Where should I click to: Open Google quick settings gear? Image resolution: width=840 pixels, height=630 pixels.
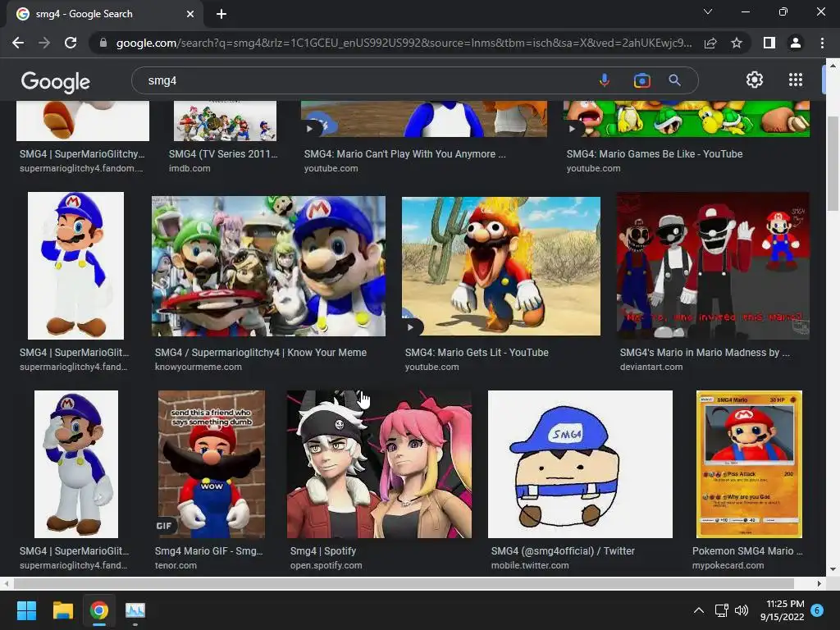pos(754,80)
